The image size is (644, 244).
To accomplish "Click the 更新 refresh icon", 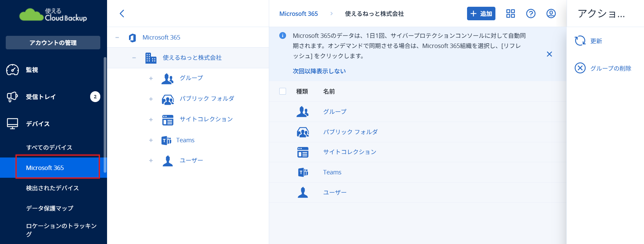I will pos(580,41).
